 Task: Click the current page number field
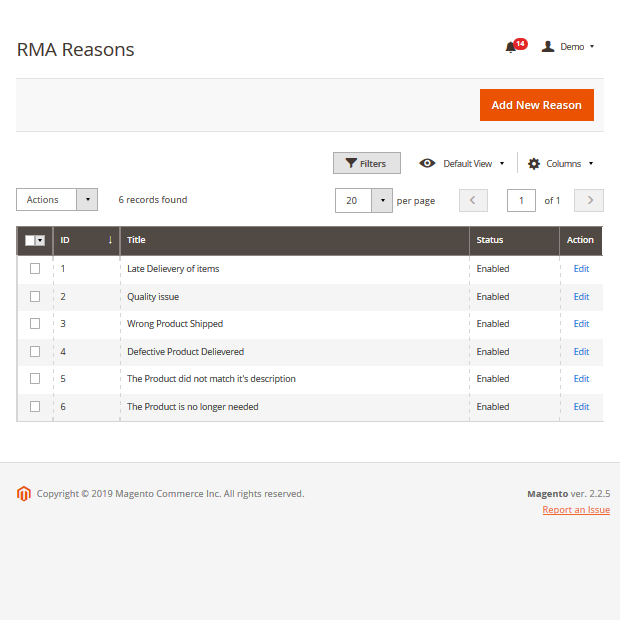[x=521, y=200]
